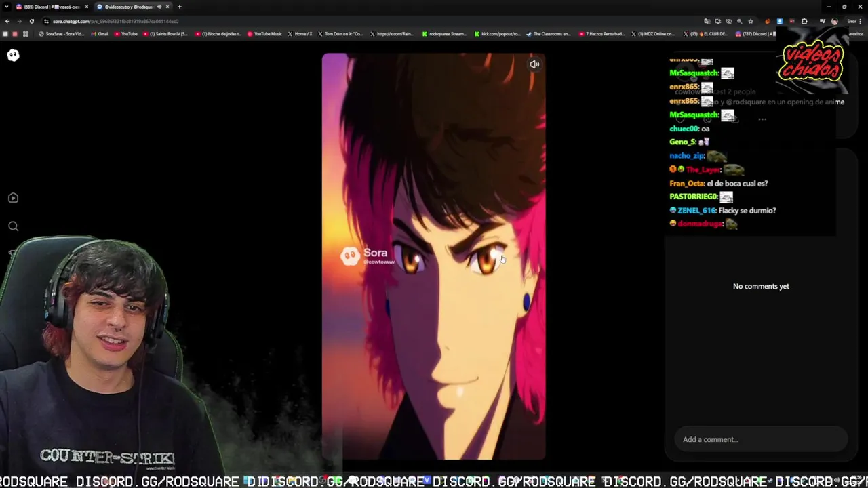Screen dimensions: 868x488
Task: Open the 7 Hechos Perturbad... bookmark
Action: [x=602, y=34]
